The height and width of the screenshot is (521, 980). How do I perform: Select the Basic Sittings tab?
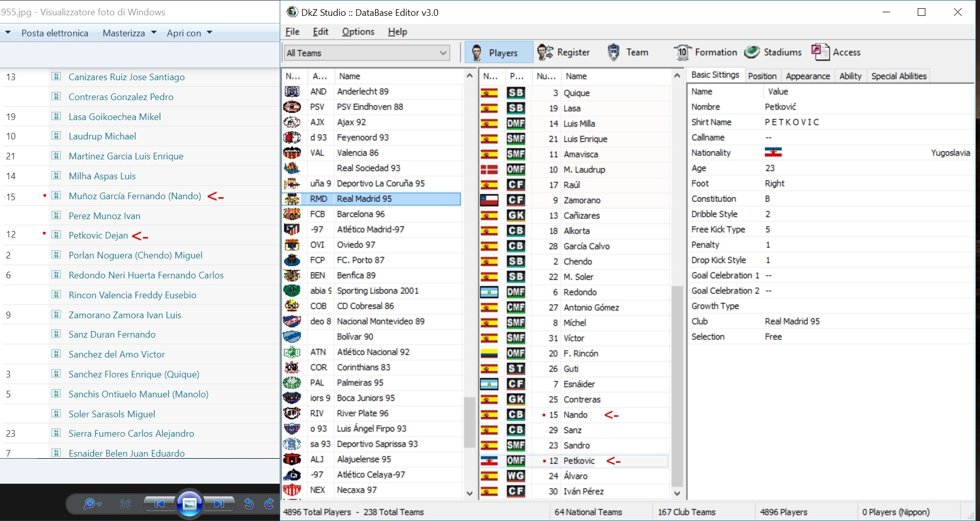(715, 75)
